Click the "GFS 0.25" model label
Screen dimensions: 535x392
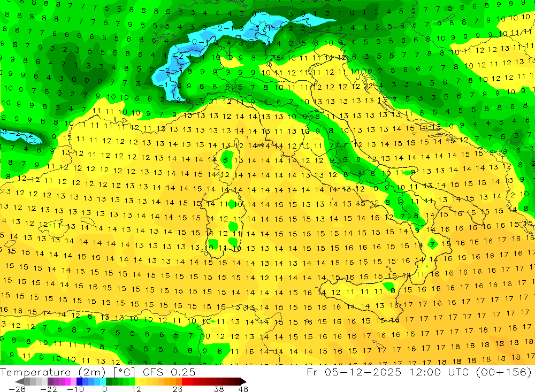coord(169,372)
